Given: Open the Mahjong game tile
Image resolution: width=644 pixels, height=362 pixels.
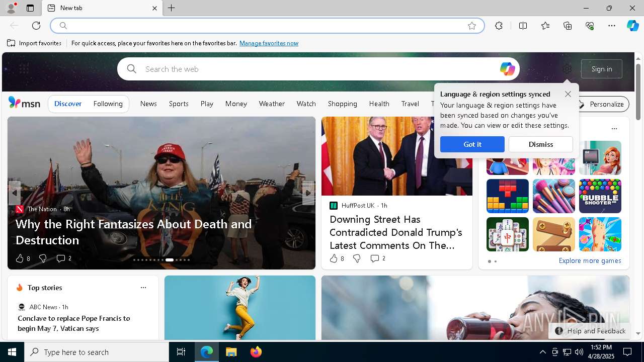Looking at the screenshot, I should tap(507, 234).
